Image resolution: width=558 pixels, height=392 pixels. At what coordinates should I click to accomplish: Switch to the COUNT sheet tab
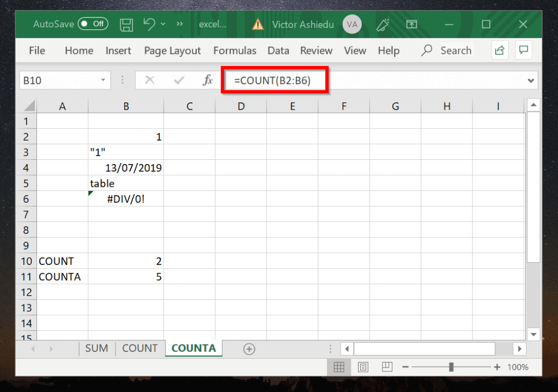tap(139, 348)
